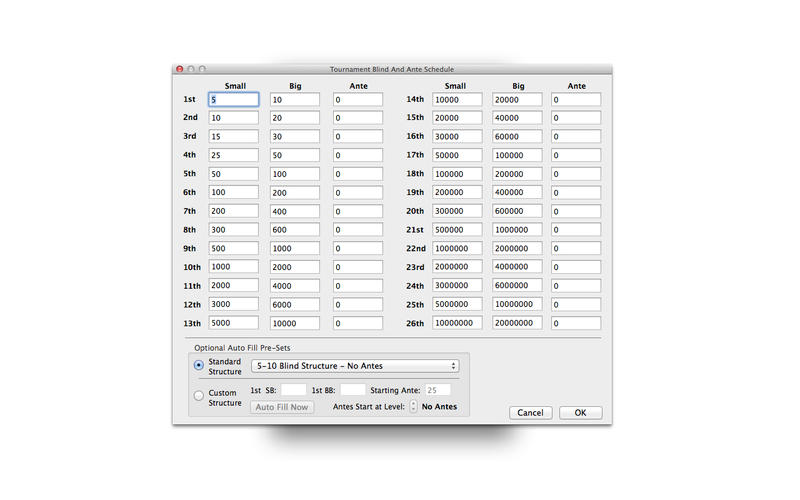The width and height of the screenshot is (800, 500).
Task: Click the 1st BB input field
Action: [353, 390]
